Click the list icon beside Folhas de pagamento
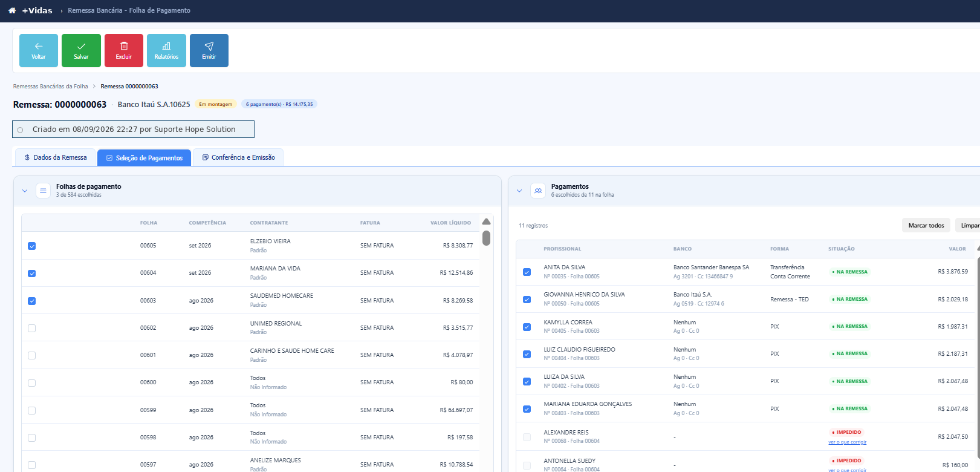This screenshot has height=472, width=980. click(43, 191)
